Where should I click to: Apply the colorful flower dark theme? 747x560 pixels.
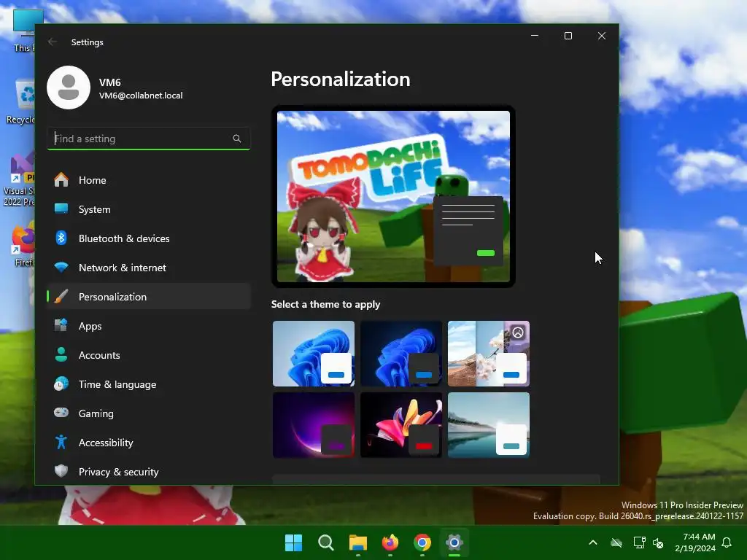[x=401, y=425]
